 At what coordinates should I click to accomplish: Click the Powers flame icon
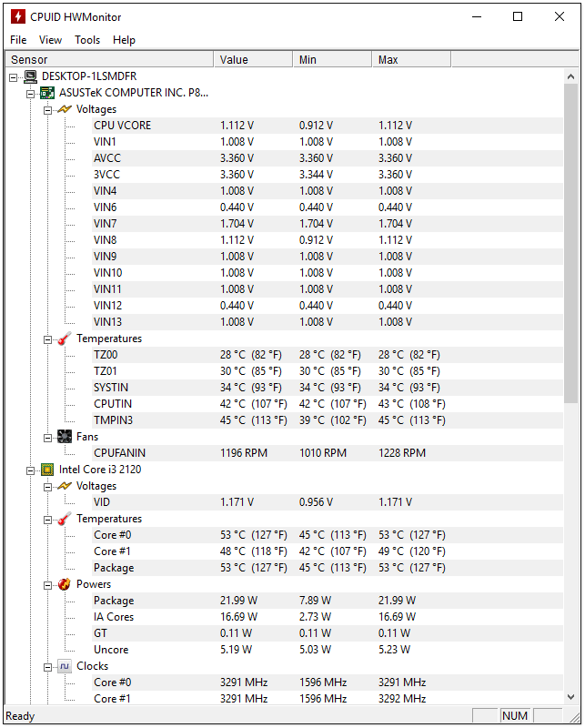coord(65,584)
